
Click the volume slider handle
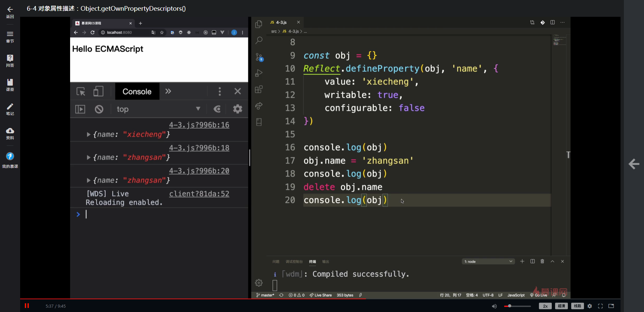509,306
